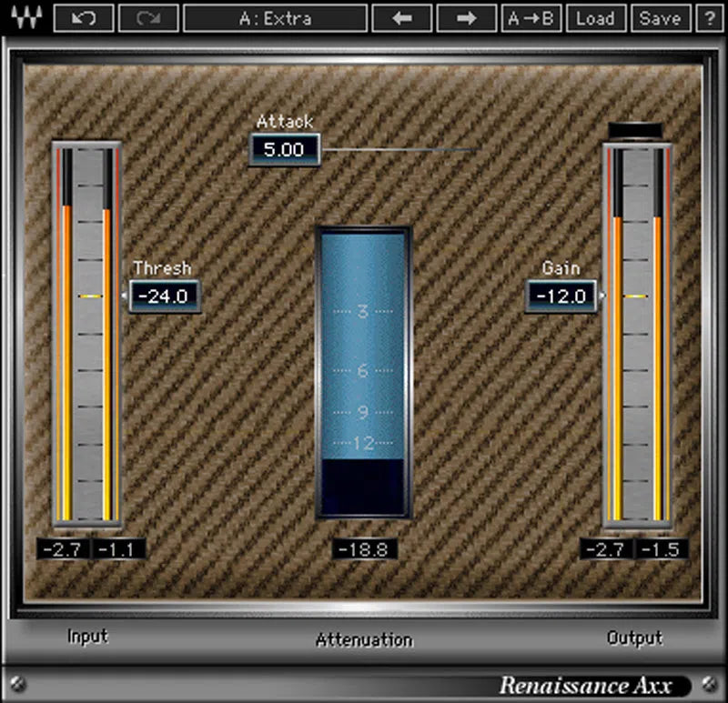This screenshot has height=703, width=728.
Task: Open the A: Extra preset menu
Action: pyautogui.click(x=273, y=18)
